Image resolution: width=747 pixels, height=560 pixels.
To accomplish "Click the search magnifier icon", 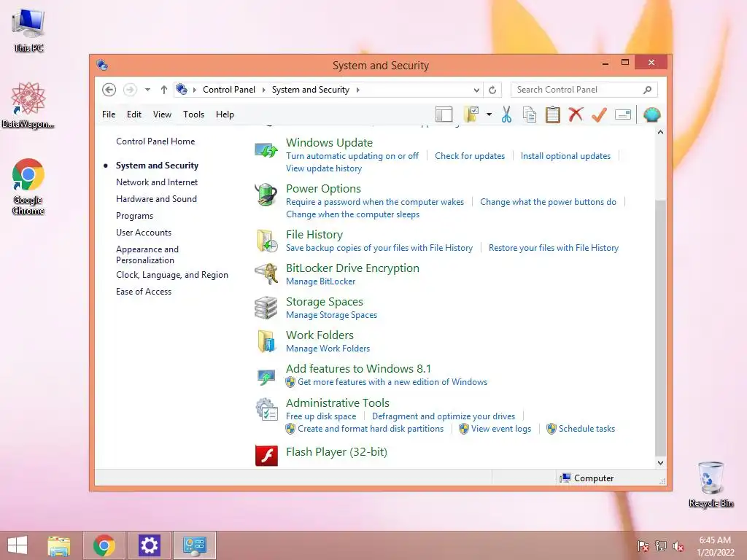I will coord(648,90).
